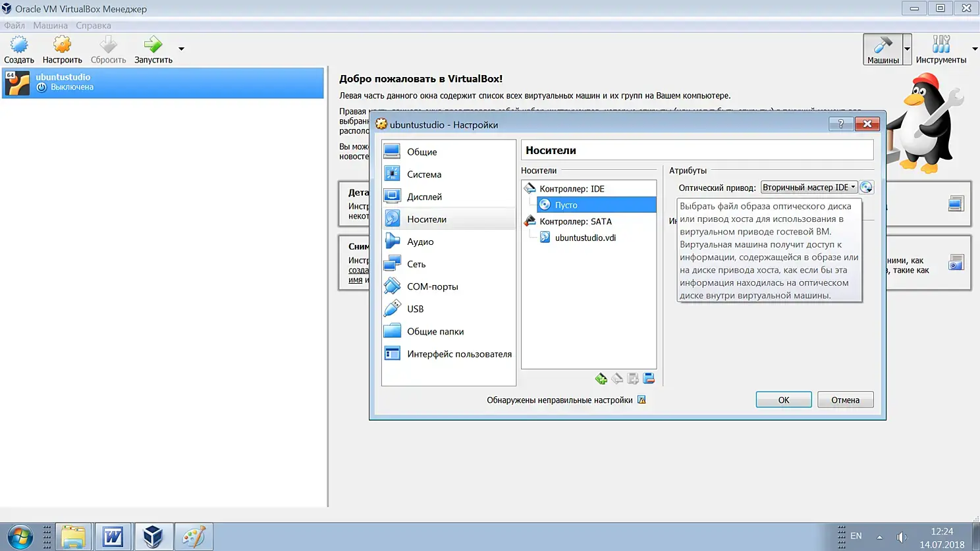Open the Общие settings category
Image resolution: width=980 pixels, height=551 pixels.
click(449, 152)
